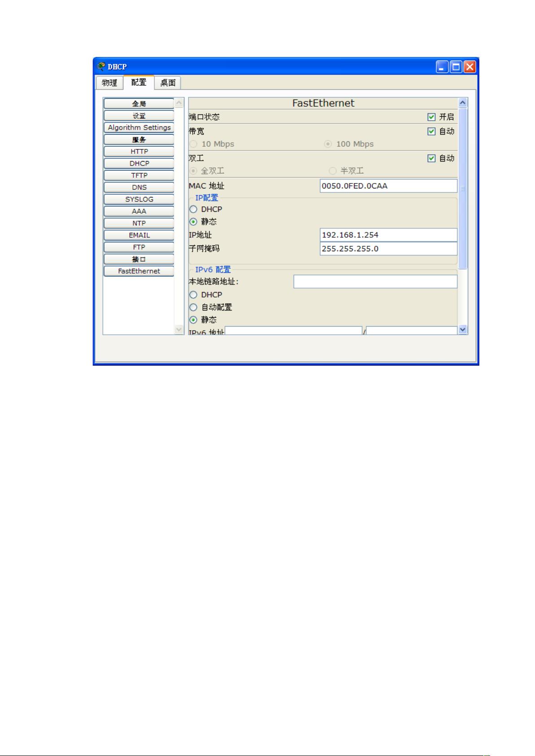Screen dimensions: 535x756
Task: Toggle the 双工 自动 checkbox
Action: (x=431, y=158)
